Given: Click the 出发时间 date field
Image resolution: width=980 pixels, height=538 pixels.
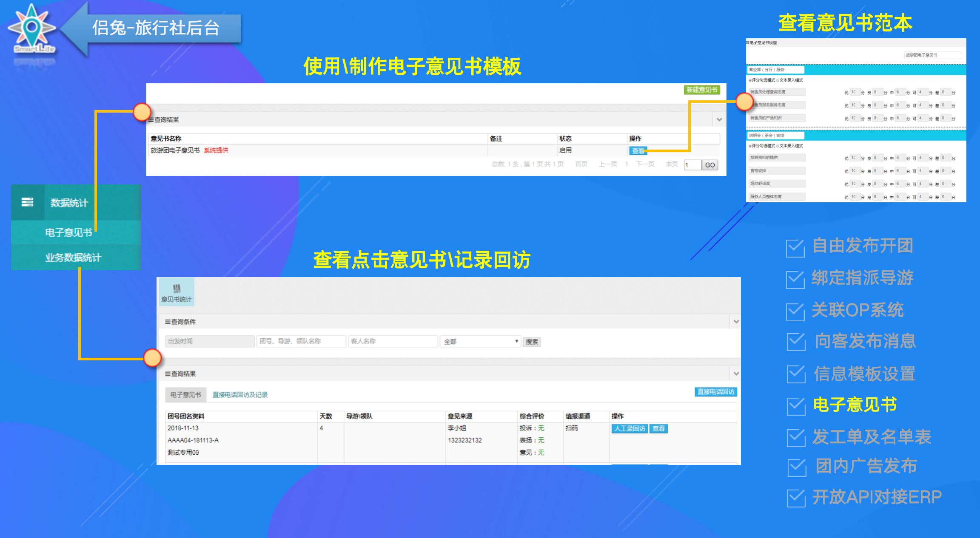Looking at the screenshot, I should pos(210,341).
